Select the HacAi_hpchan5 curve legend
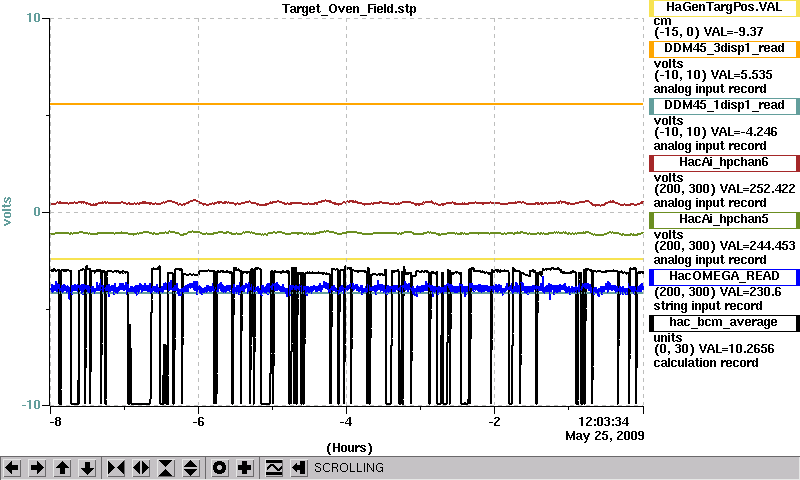Viewport: 800px width, 480px height. pyautogui.click(x=724, y=220)
